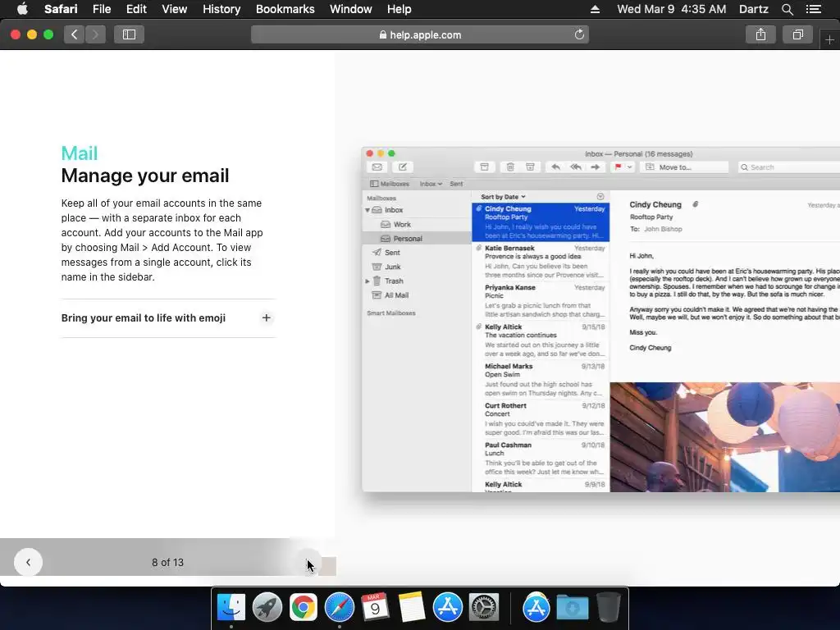Viewport: 840px width, 630px height.
Task: Click the help.apple.com address bar
Action: (x=419, y=34)
